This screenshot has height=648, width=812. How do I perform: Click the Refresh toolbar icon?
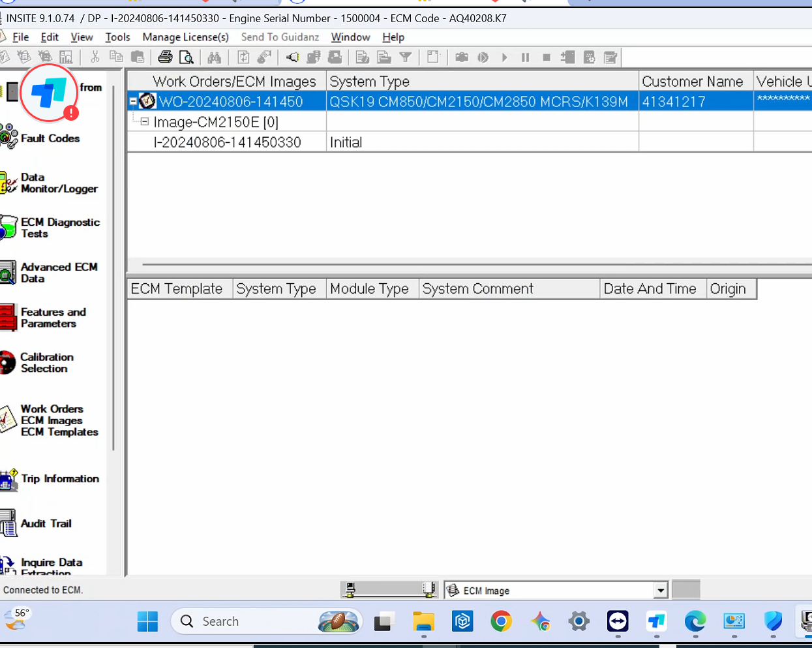(x=243, y=57)
